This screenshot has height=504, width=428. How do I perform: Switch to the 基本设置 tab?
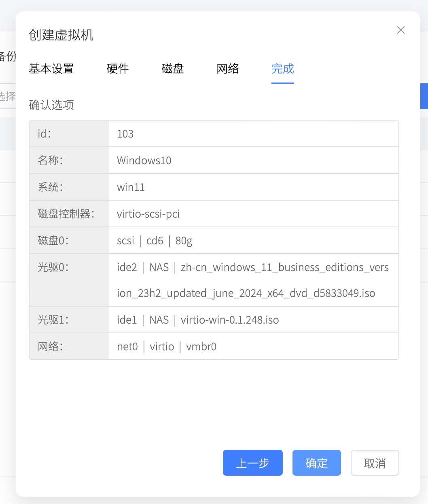(x=51, y=69)
